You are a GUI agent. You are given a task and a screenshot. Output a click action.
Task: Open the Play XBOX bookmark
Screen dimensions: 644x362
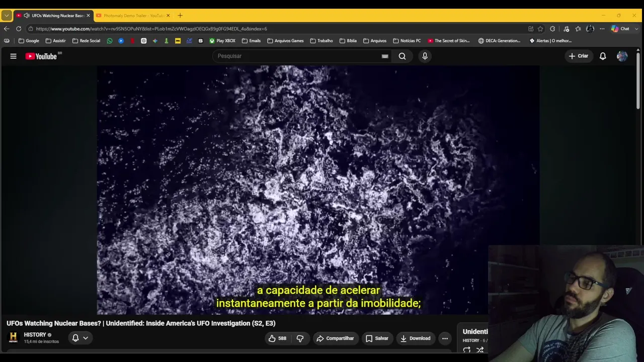pos(222,41)
